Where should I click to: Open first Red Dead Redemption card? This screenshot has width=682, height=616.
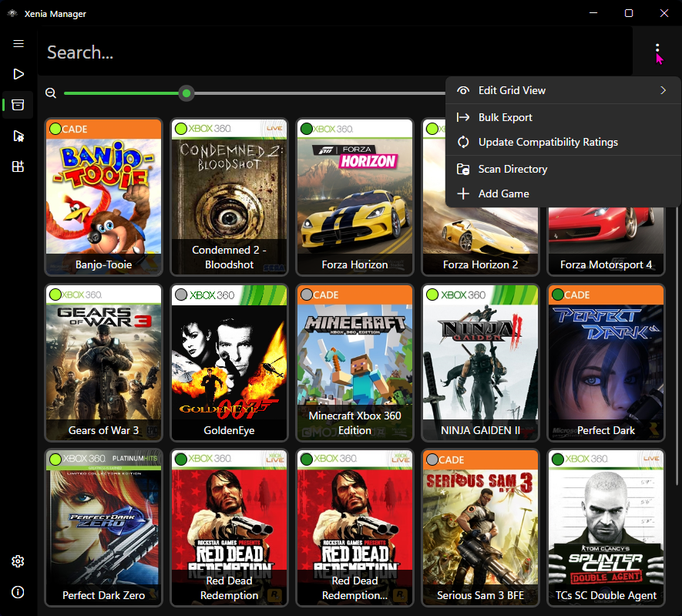click(x=229, y=527)
